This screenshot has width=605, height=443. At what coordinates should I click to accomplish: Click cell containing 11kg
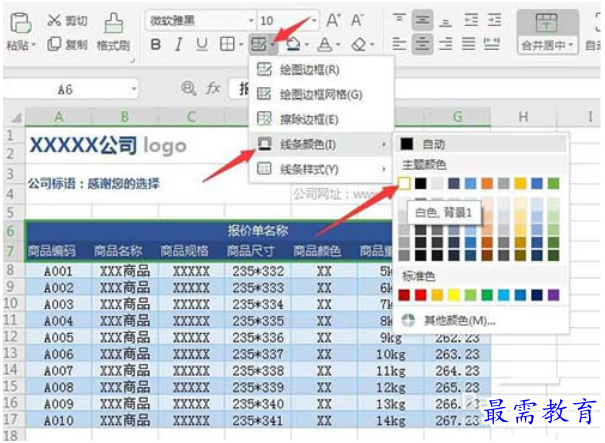click(390, 370)
